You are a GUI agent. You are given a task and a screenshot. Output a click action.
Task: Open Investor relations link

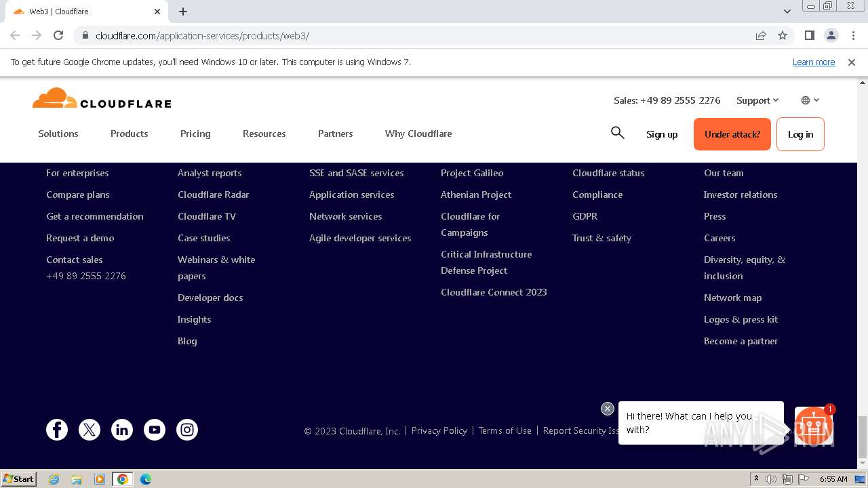(x=741, y=195)
